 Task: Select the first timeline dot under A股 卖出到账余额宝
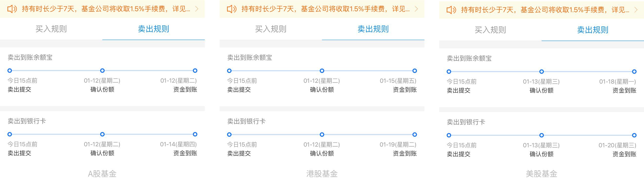click(x=9, y=71)
